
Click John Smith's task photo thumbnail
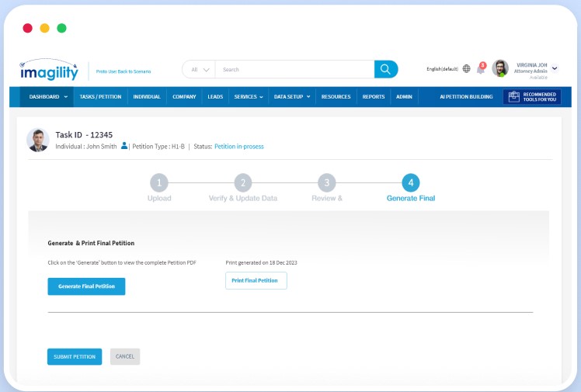click(x=38, y=140)
